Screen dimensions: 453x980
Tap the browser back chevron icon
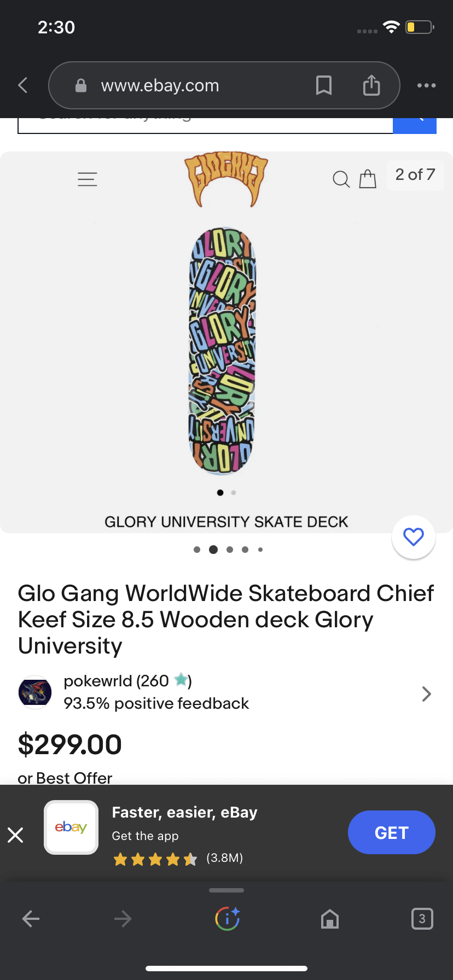point(23,85)
